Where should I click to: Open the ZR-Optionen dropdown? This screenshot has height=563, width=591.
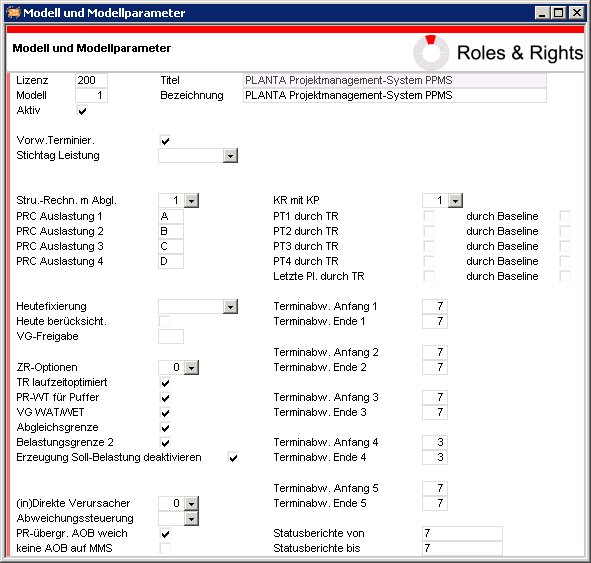click(191, 367)
